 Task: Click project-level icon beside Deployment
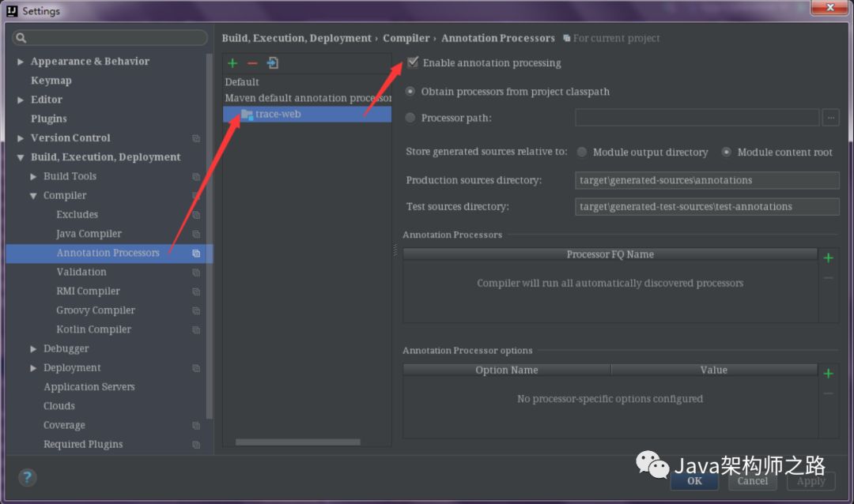(196, 368)
